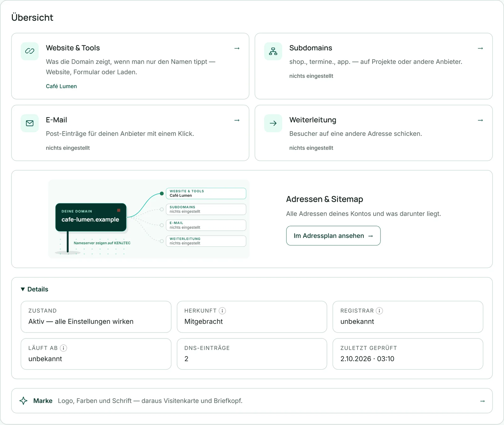Open Weiterleitung via its right arrow
This screenshot has height=425, width=504.
[480, 120]
